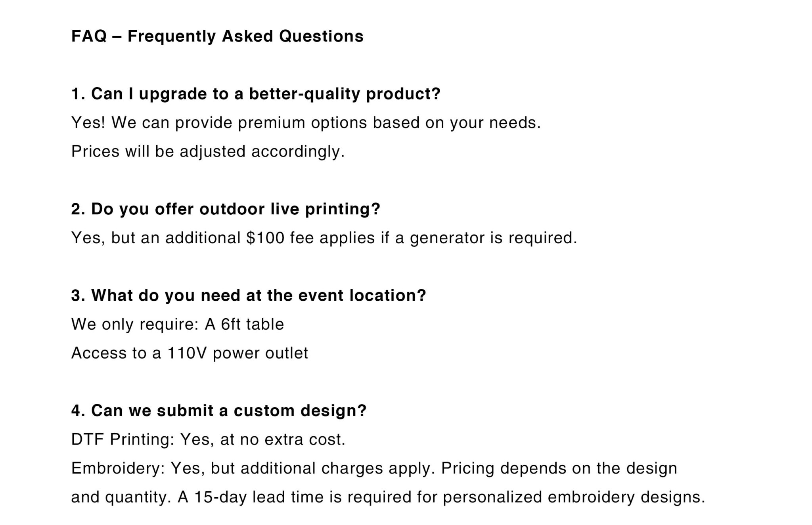Image resolution: width=812 pixels, height=525 pixels.
Task: Click 'personalized embroidery designs' at the end
Action: coord(574,497)
